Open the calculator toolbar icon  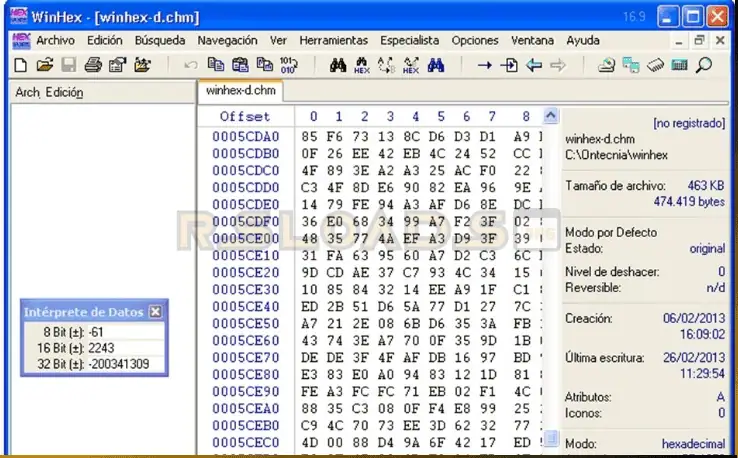coord(680,65)
